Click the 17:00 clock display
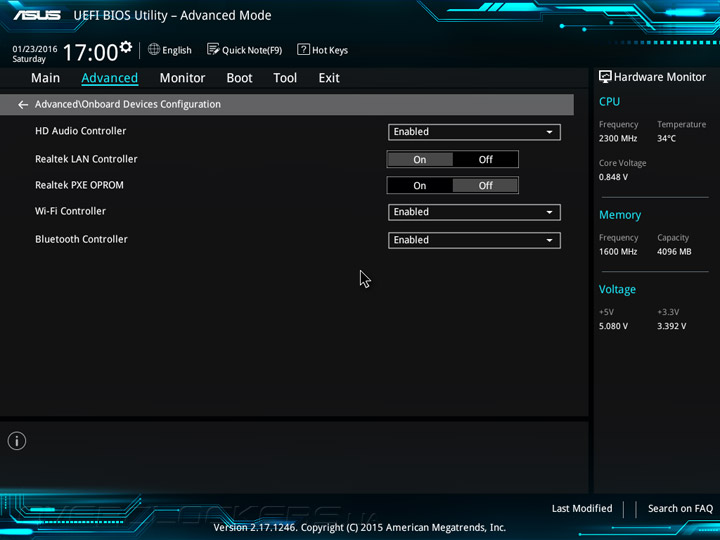Image resolution: width=720 pixels, height=540 pixels. tap(90, 52)
